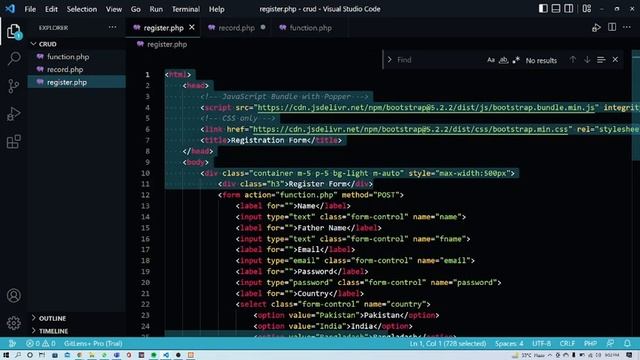This screenshot has width=640, height=360.
Task: Open the Selection menu
Action: click(82, 9)
